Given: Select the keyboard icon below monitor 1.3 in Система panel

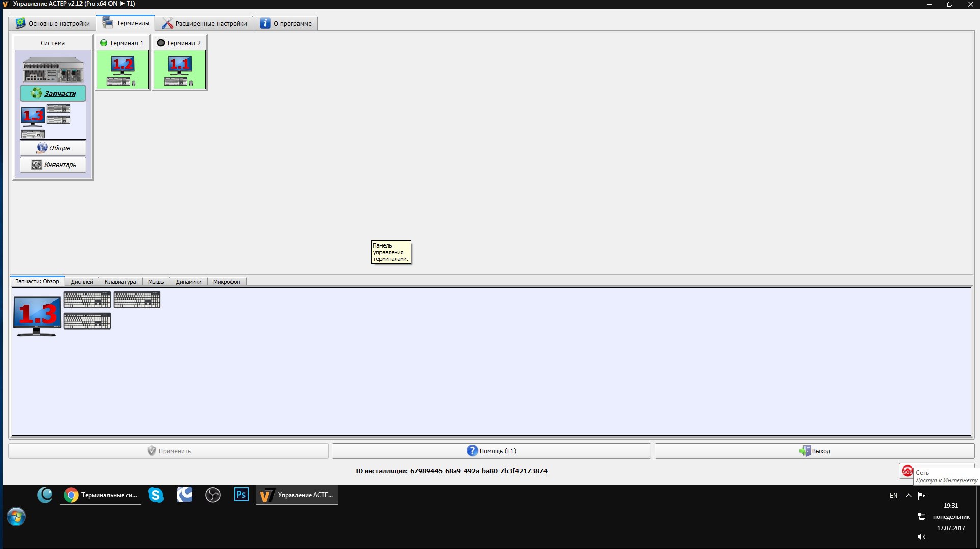Looking at the screenshot, I should [x=33, y=134].
